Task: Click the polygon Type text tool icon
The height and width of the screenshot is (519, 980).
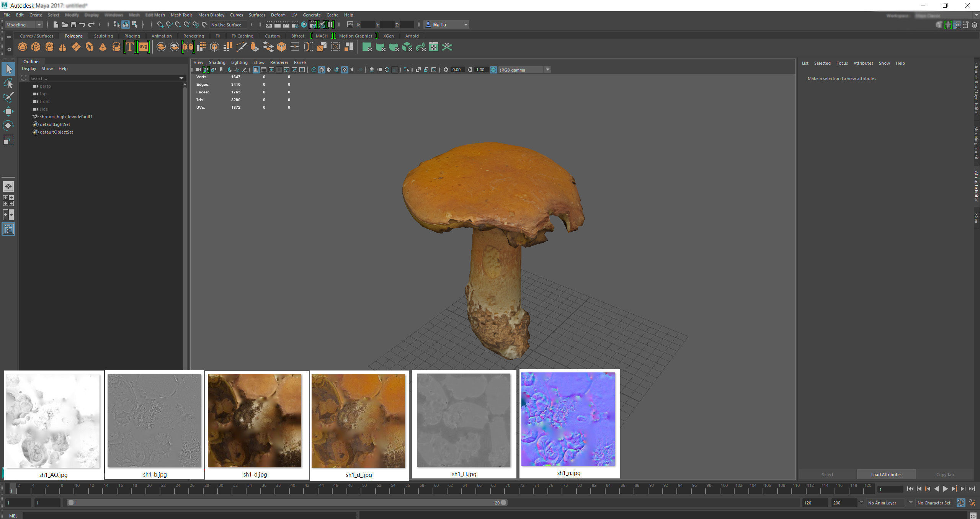Action: (130, 47)
